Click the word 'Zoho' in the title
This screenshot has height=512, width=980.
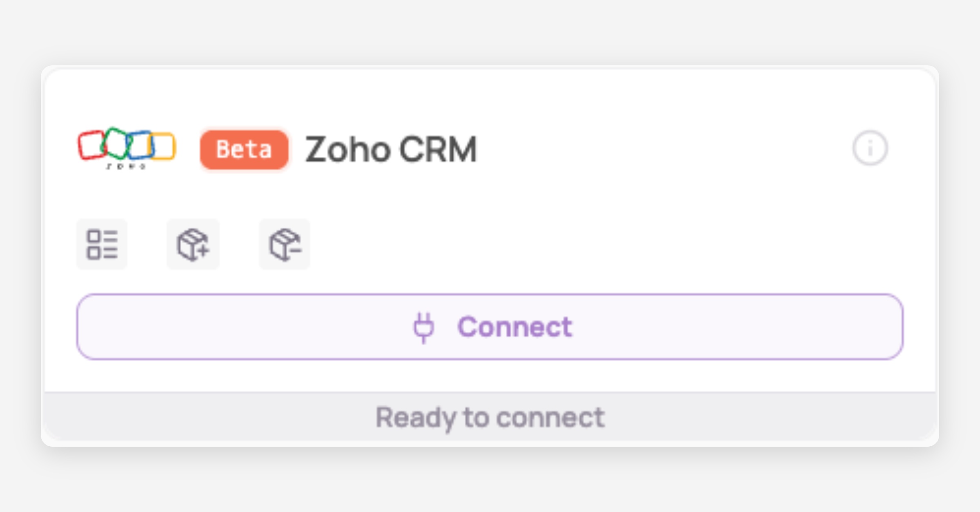tap(347, 149)
